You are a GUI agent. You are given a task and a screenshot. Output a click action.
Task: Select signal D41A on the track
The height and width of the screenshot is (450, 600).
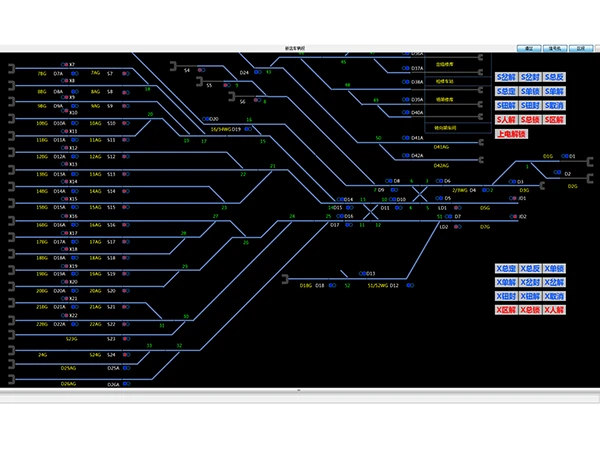[x=405, y=138]
